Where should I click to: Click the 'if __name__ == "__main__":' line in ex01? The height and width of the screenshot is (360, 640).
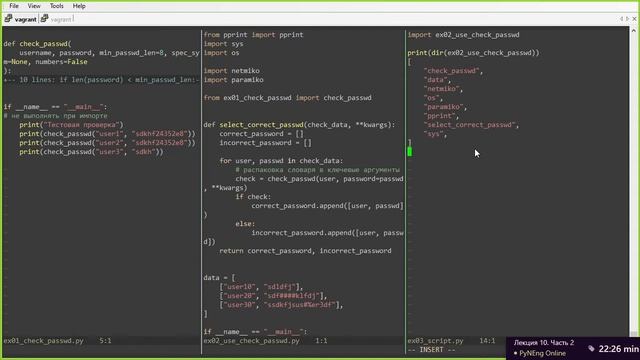pos(55,107)
